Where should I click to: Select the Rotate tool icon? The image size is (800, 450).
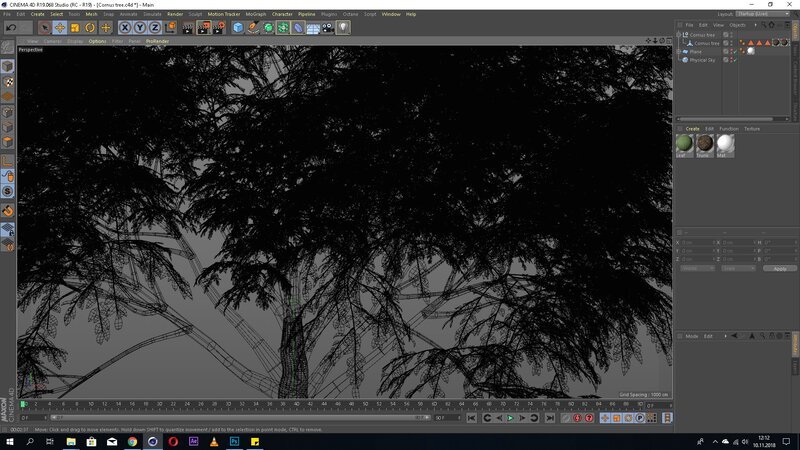click(90, 28)
